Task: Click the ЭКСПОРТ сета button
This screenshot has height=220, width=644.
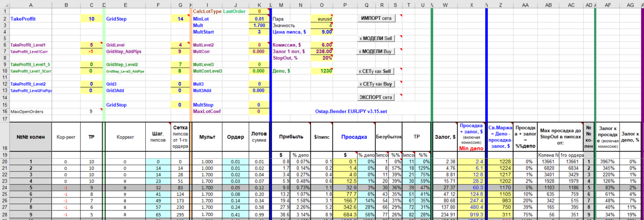Action: (x=376, y=97)
